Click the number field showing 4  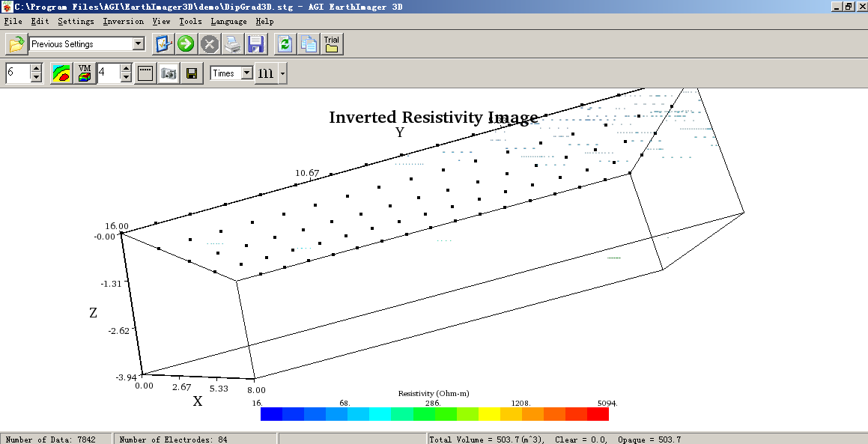coord(109,73)
